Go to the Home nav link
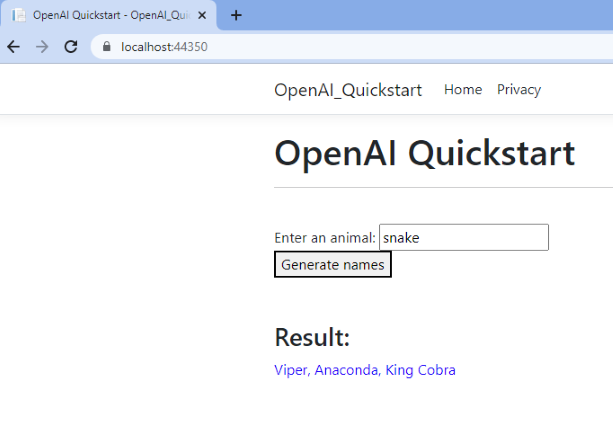 pyautogui.click(x=463, y=90)
